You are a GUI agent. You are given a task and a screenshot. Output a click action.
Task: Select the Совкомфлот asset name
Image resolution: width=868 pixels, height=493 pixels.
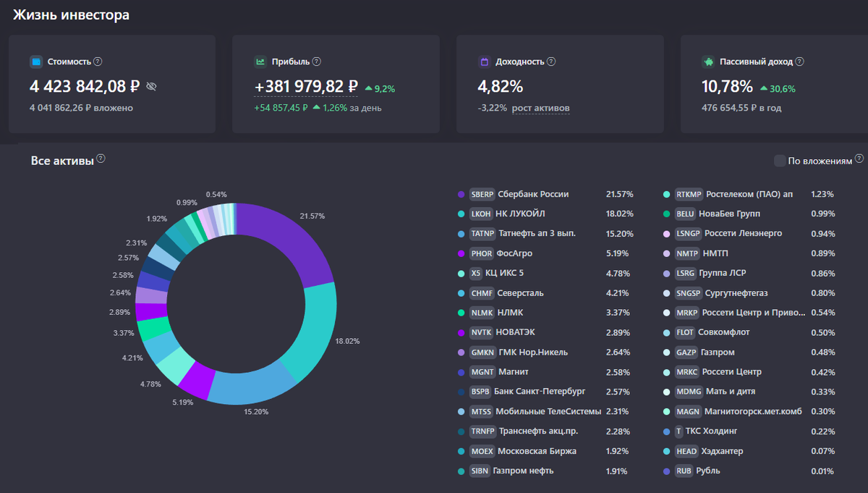pyautogui.click(x=724, y=333)
